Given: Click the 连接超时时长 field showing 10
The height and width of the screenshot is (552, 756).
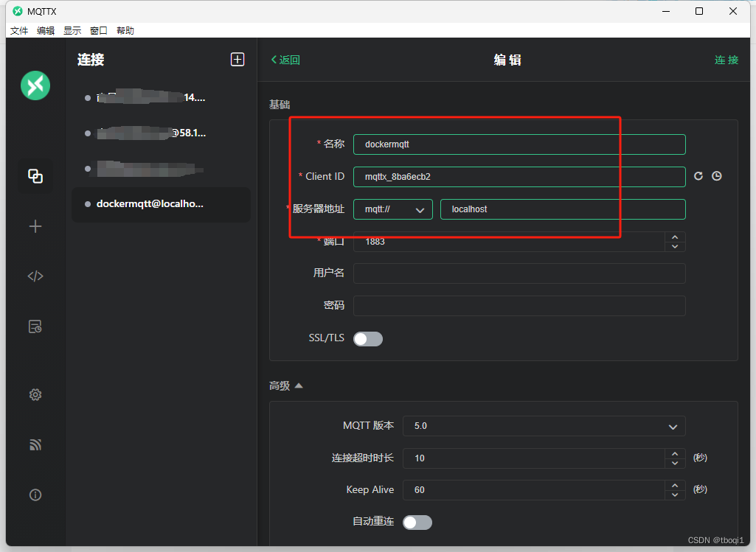Looking at the screenshot, I should click(x=534, y=458).
